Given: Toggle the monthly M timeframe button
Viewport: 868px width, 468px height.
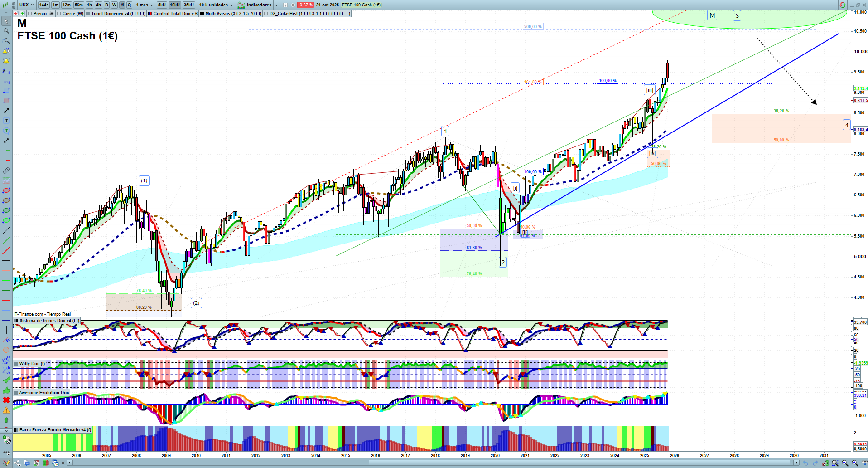Looking at the screenshot, I should (x=122, y=5).
